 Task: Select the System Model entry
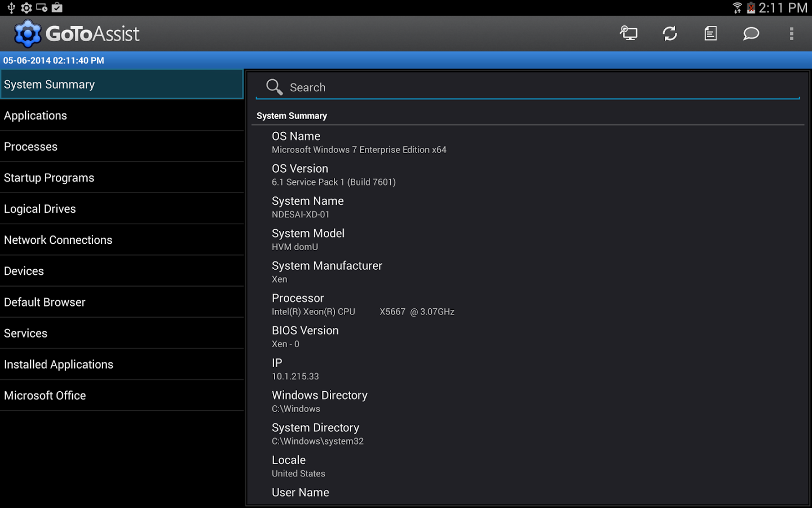[x=528, y=239]
